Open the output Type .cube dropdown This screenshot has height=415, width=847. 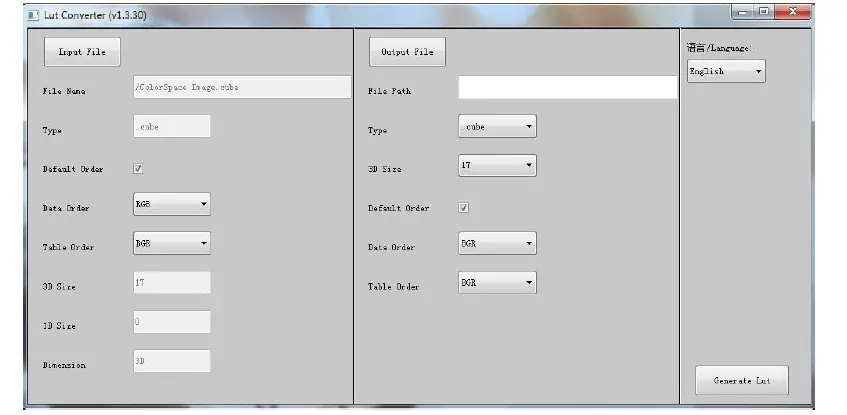pos(497,126)
